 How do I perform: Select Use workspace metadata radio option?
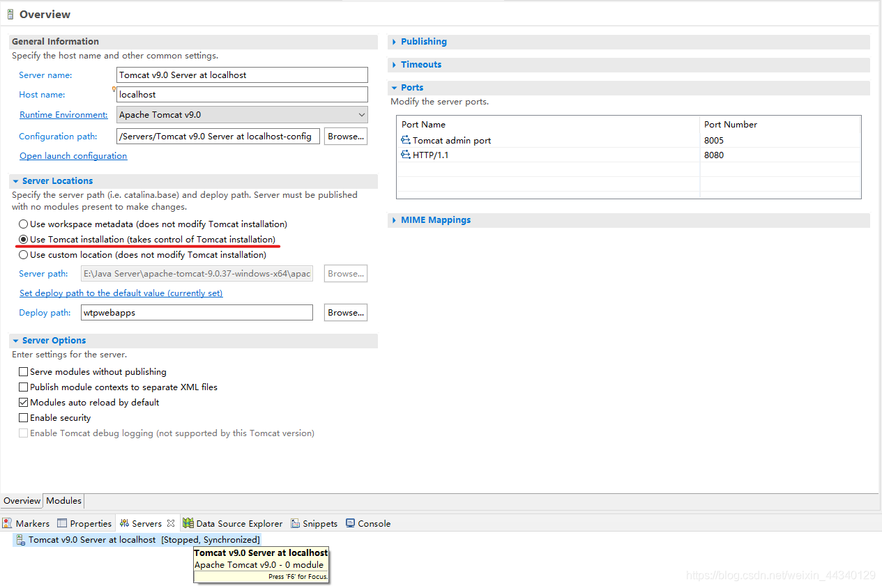(24, 224)
